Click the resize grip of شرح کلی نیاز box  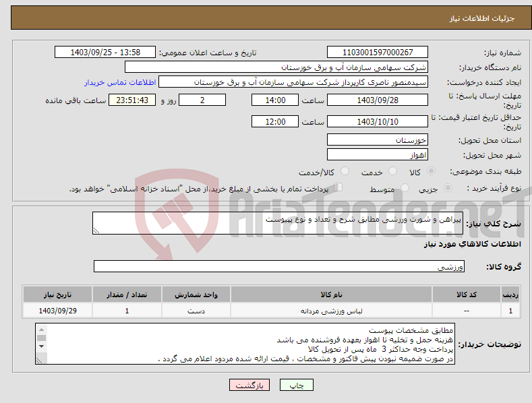pyautogui.click(x=96, y=230)
